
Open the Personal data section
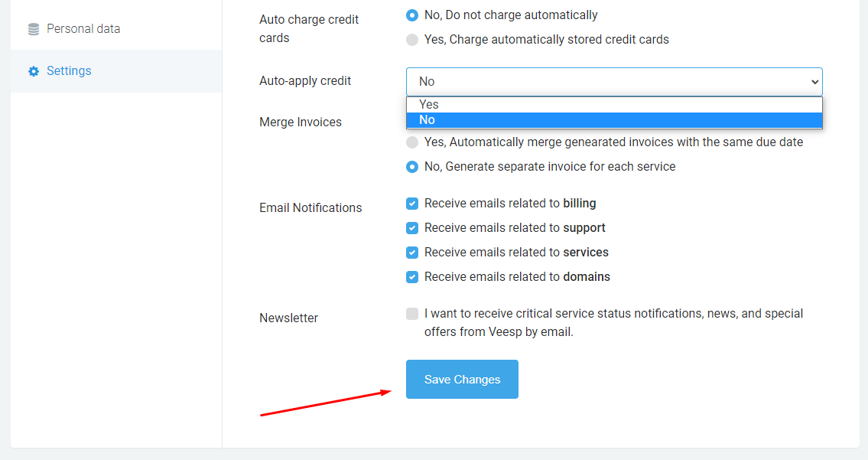(83, 28)
